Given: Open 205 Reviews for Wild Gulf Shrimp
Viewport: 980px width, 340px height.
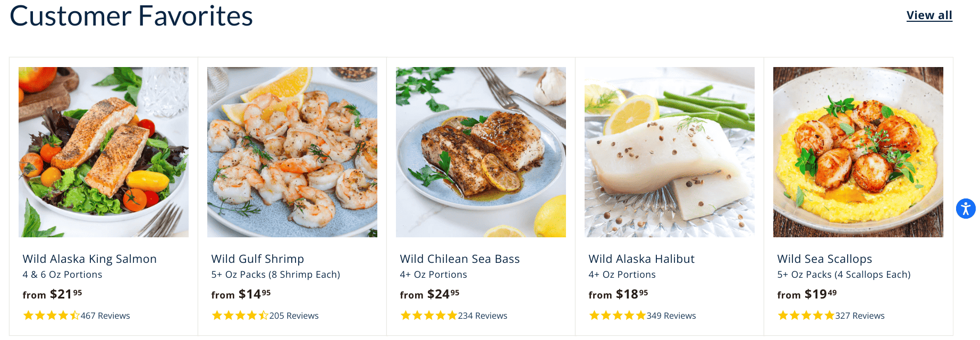Looking at the screenshot, I should pyautogui.click(x=293, y=315).
